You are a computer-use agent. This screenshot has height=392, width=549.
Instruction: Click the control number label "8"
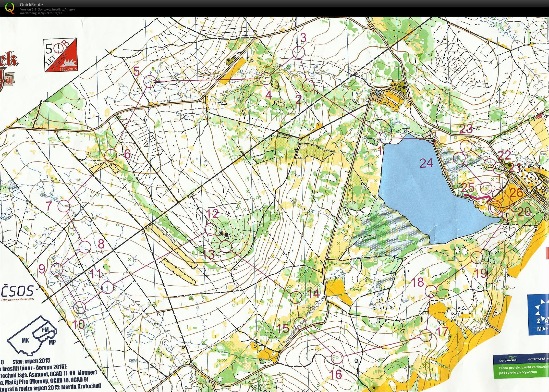pyautogui.click(x=101, y=244)
